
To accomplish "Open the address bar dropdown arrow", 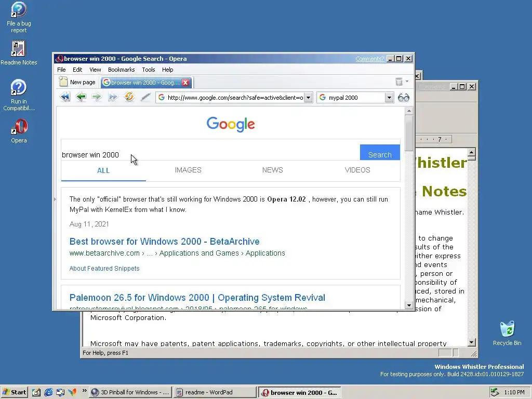I will click(x=308, y=98).
